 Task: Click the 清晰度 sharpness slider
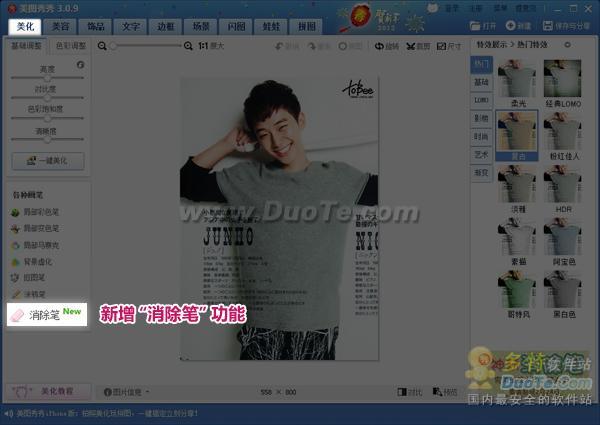(x=47, y=139)
